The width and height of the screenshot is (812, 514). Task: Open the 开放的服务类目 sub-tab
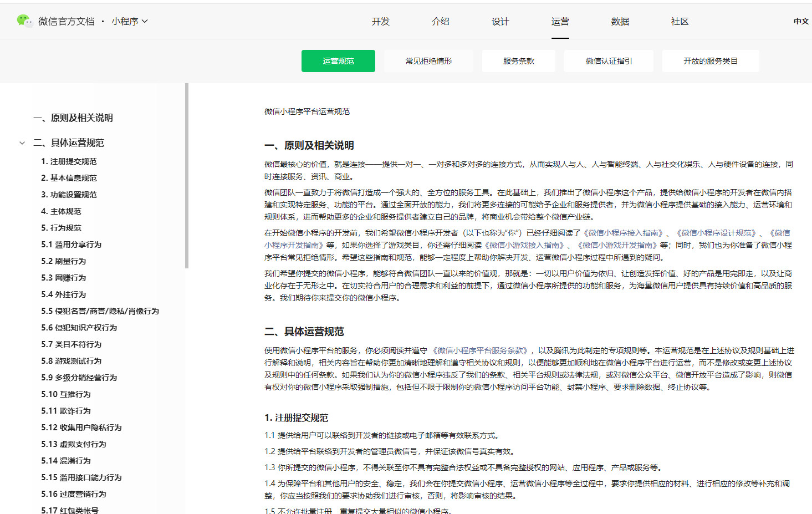(x=711, y=61)
